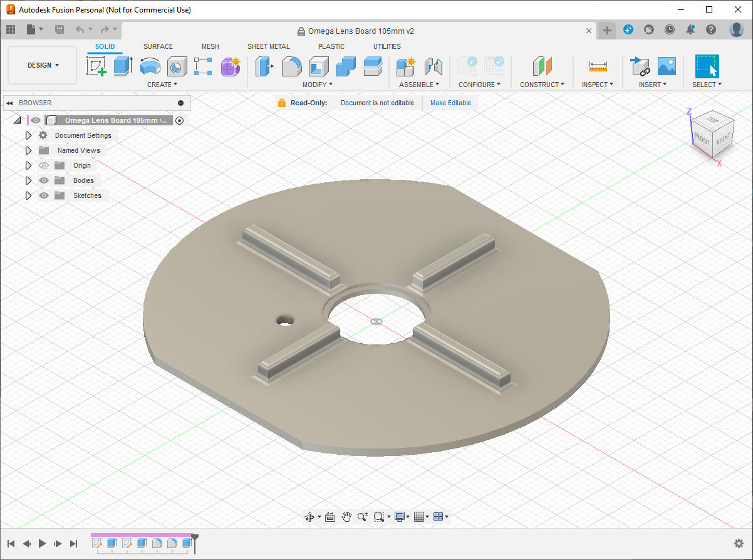Switch to the PLASTIC tab

(331, 46)
